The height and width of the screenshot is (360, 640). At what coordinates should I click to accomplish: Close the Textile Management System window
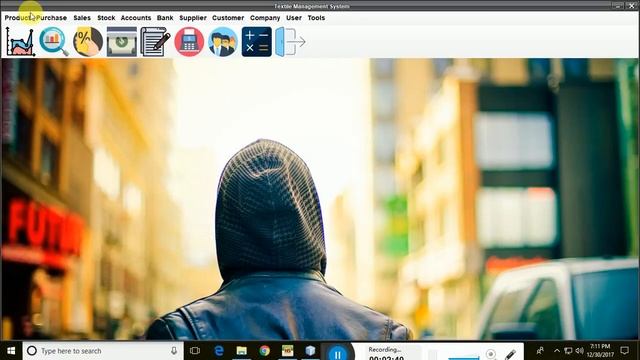(x=632, y=5)
